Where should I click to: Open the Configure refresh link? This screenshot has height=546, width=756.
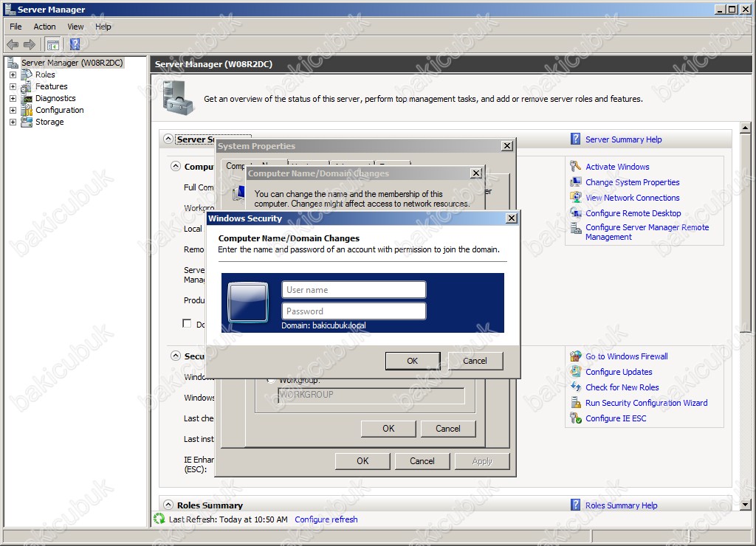point(326,519)
